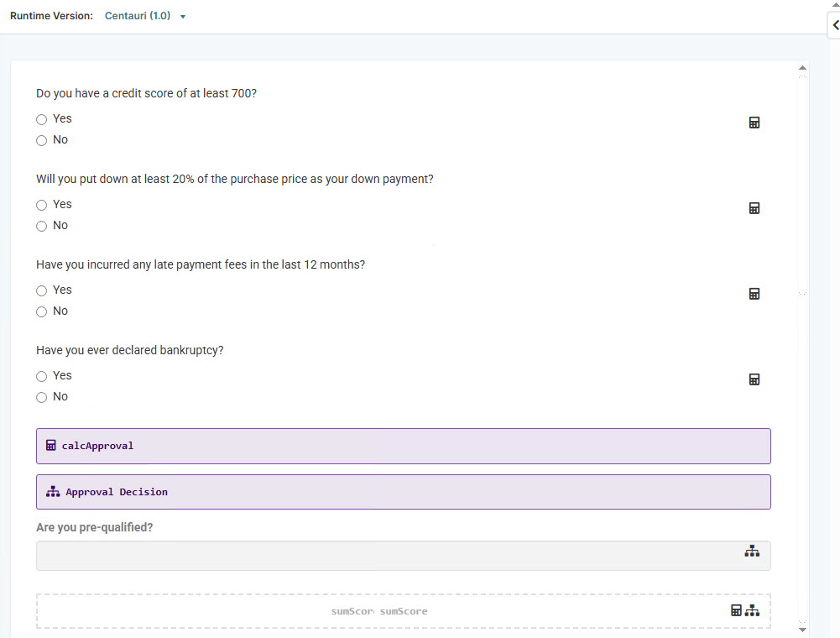Viewport: 840px width, 638px height.
Task: Select No for the bankruptcy question
Action: pyautogui.click(x=41, y=397)
